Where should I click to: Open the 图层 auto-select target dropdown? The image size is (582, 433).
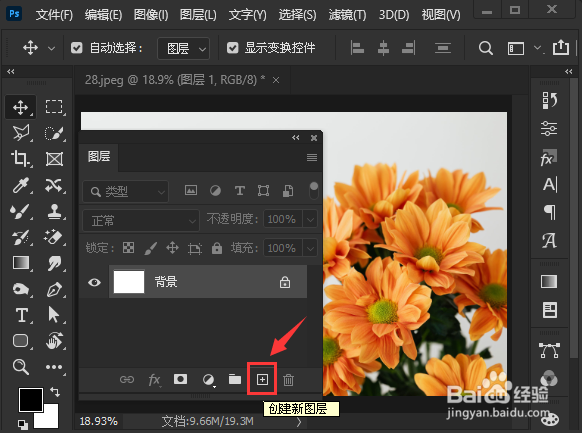(x=183, y=49)
